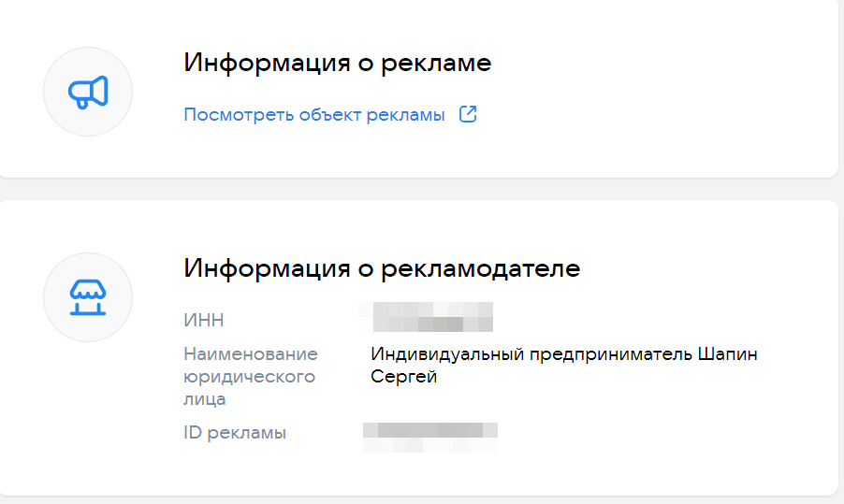This screenshot has height=504, width=844.
Task: Select the blurred ID рекламы value
Action: click(430, 434)
